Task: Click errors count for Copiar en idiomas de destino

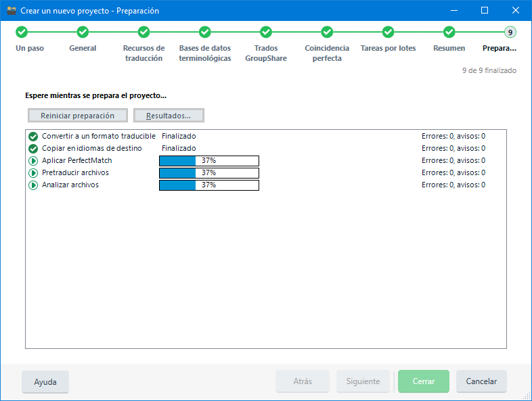Action: pyautogui.click(x=453, y=148)
